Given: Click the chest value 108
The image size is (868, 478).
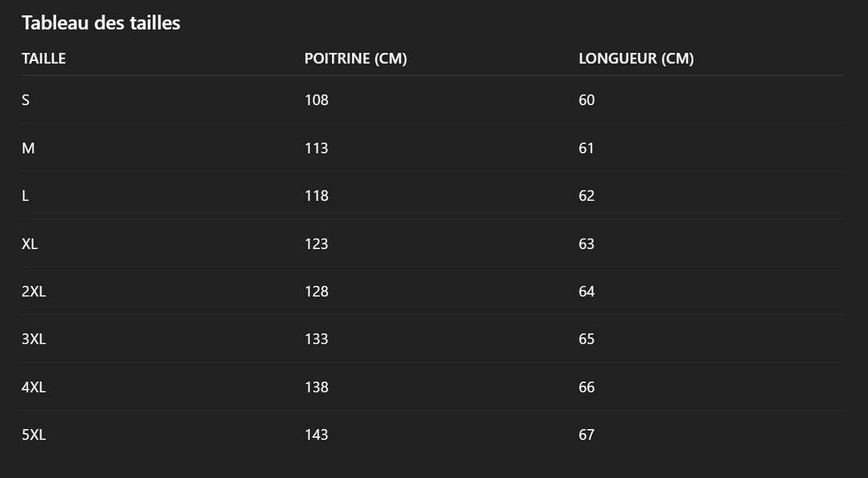Looking at the screenshot, I should tap(317, 100).
